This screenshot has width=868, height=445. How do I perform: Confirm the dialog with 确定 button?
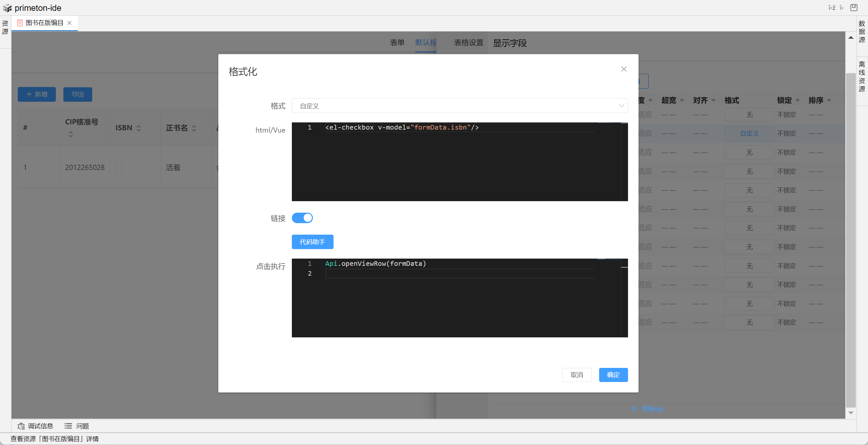click(613, 375)
